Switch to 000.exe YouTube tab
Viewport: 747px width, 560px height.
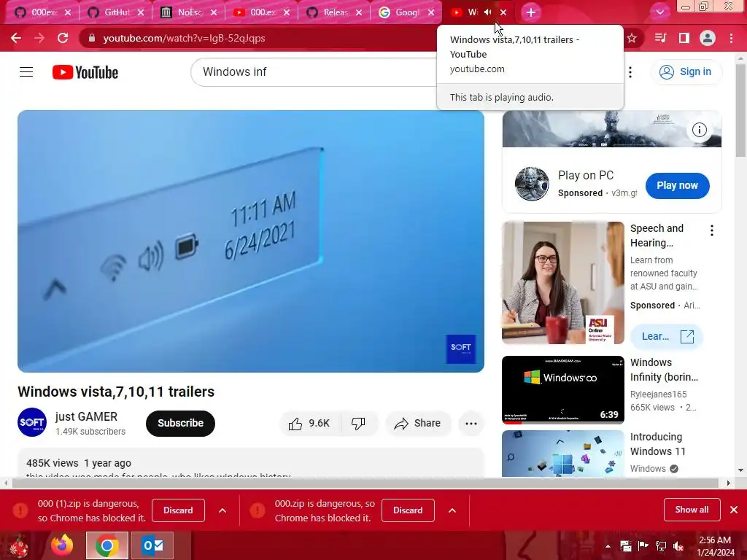(x=262, y=12)
